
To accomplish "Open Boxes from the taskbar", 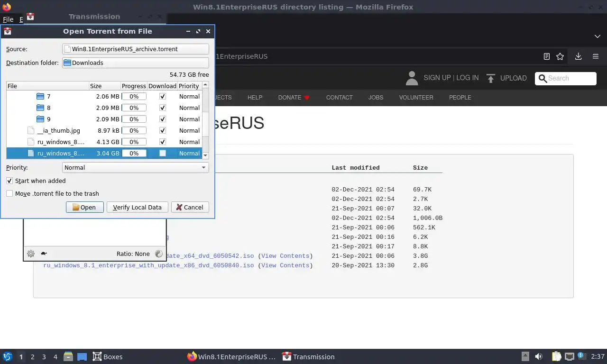I will coord(108,356).
